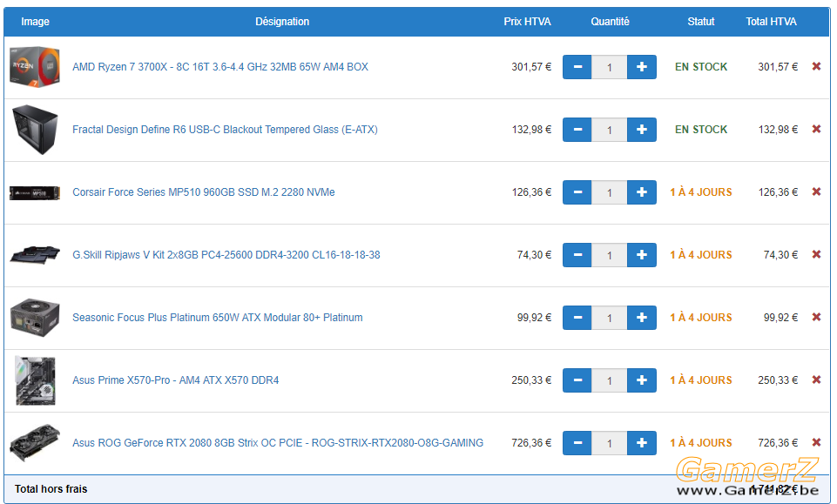The image size is (837, 504).
Task: Increase quantity of G.Skill Ripjaws V Kit
Action: (x=642, y=255)
